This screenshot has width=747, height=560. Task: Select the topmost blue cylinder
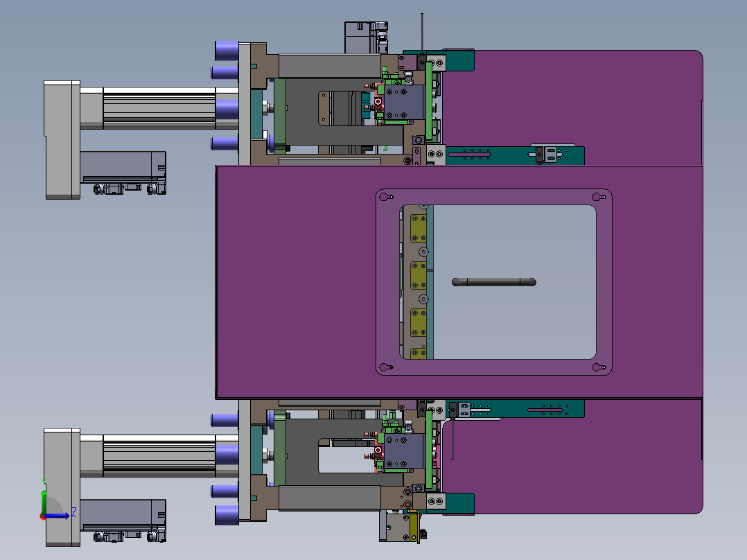227,51
